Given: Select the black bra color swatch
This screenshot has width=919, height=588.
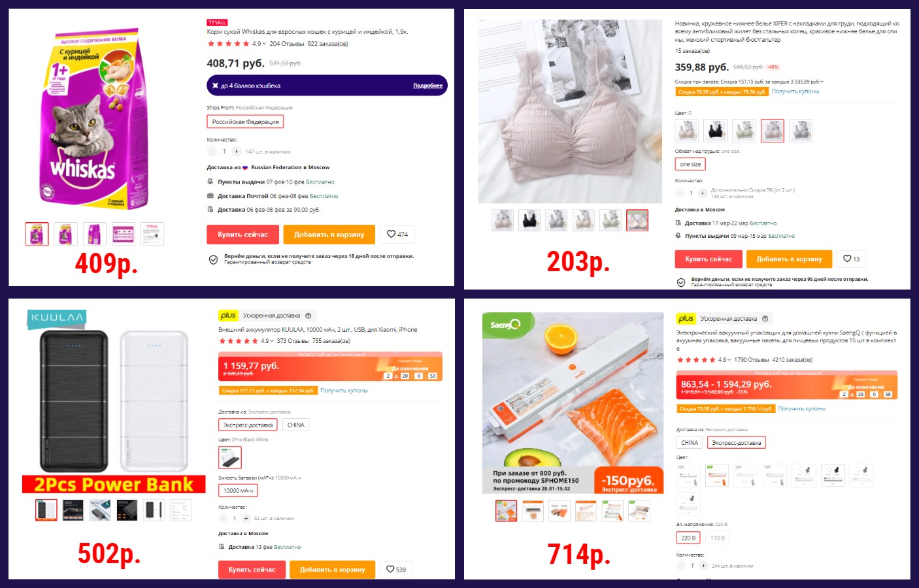Looking at the screenshot, I should pyautogui.click(x=715, y=131).
